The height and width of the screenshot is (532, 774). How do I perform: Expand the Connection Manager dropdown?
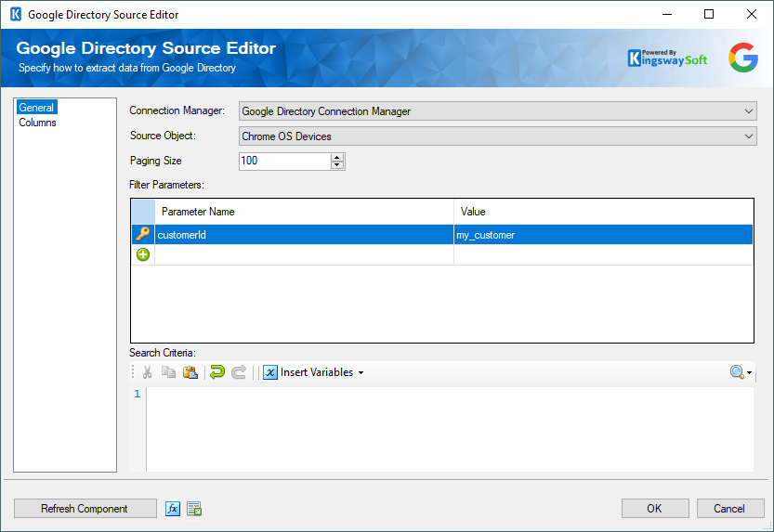(x=748, y=111)
